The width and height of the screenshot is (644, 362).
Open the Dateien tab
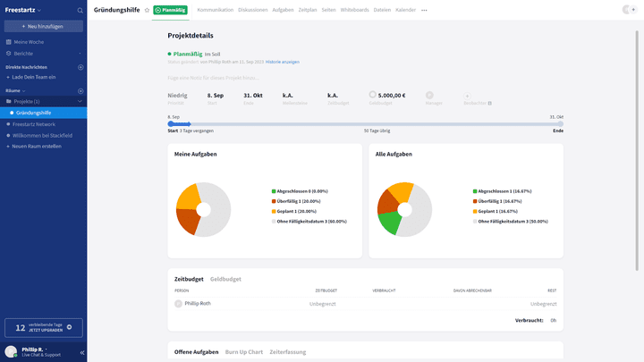(x=382, y=10)
